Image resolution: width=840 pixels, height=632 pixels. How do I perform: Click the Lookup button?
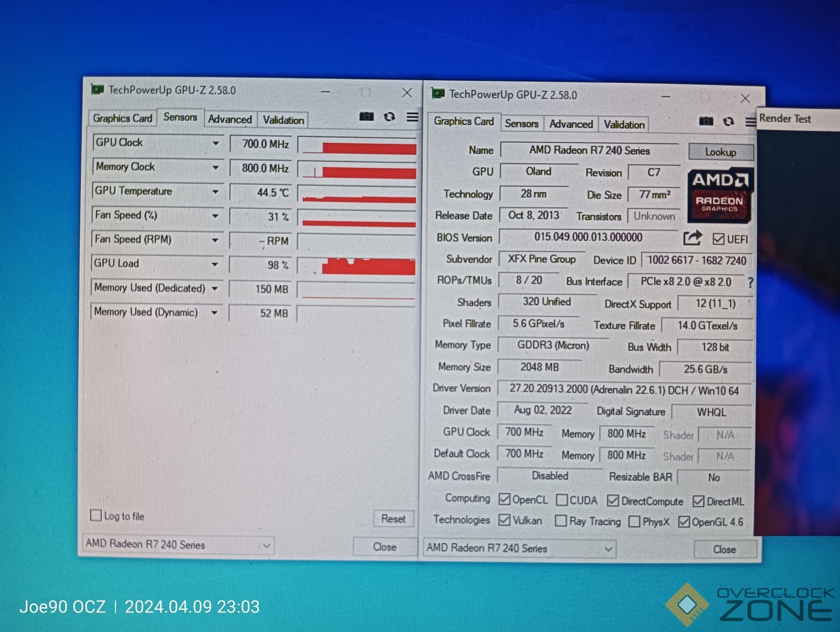721,152
